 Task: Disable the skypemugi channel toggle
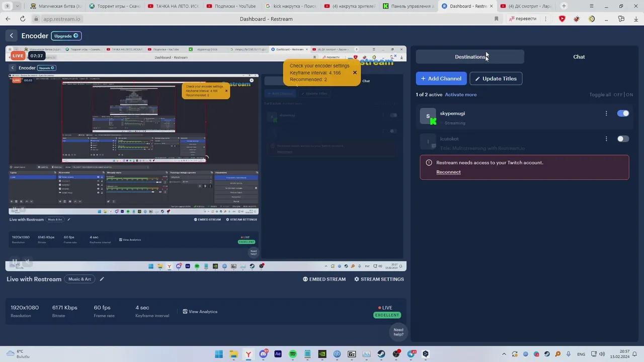pos(623,113)
